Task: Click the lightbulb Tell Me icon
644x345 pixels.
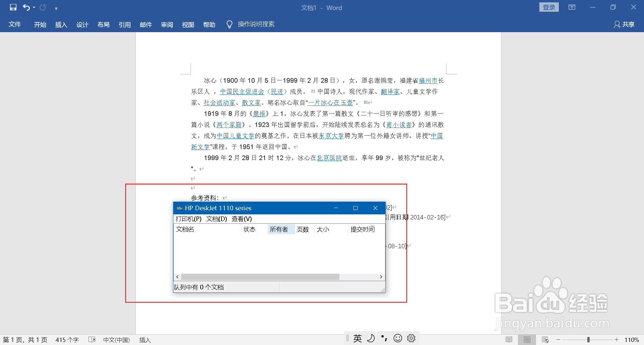Action: point(229,24)
